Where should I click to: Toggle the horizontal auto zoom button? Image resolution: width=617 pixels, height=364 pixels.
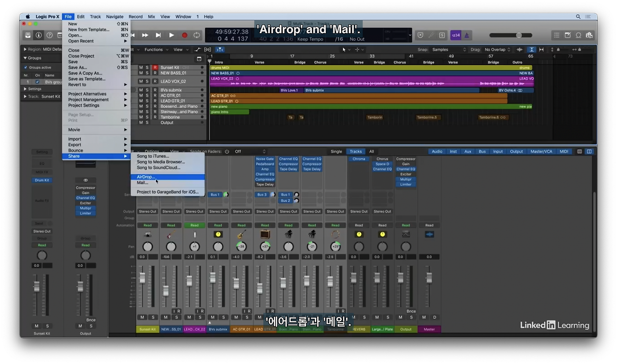(x=541, y=50)
